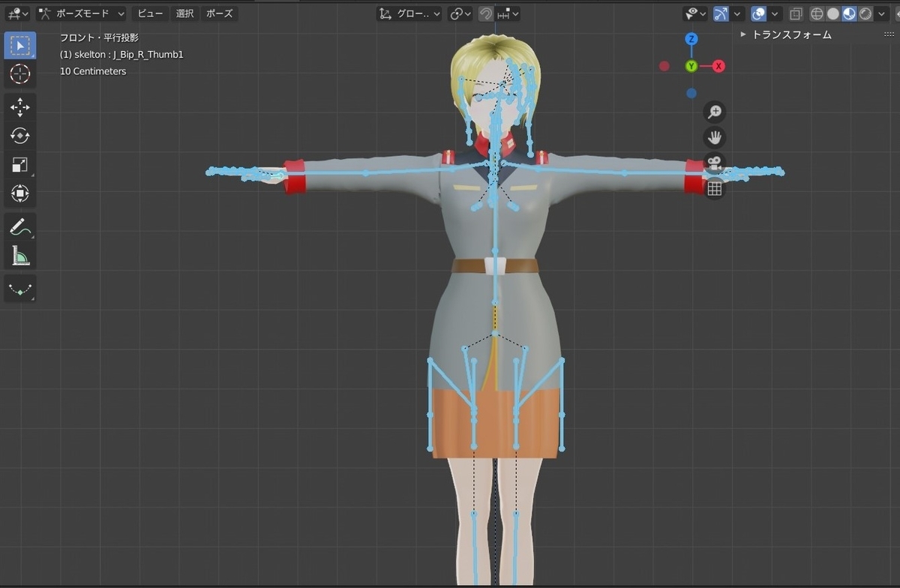Select the Annotate pencil tool
This screenshot has width=900, height=588.
click(20, 227)
